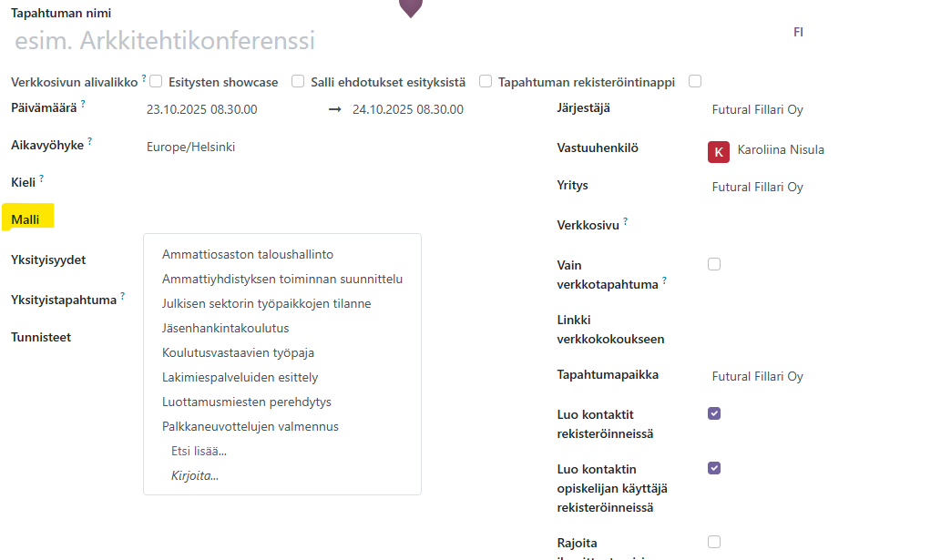Click the help icon beside Aikavyöhyke
Image resolution: width=941 pixels, height=560 pixels.
click(x=90, y=142)
